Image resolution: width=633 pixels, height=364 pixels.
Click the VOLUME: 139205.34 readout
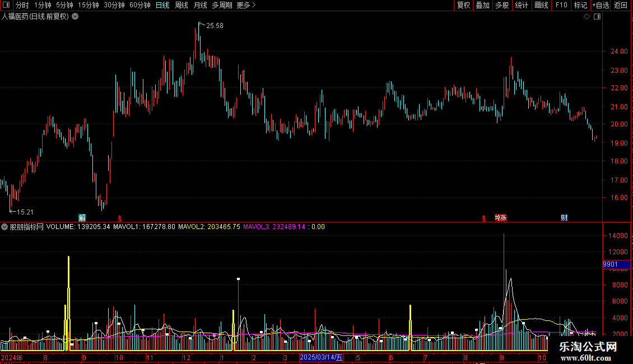click(x=78, y=227)
